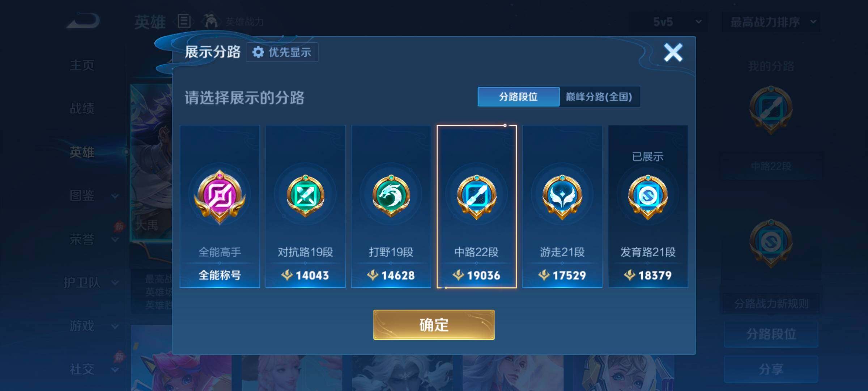Select the 发育路21段 displayed badge

pos(648,206)
